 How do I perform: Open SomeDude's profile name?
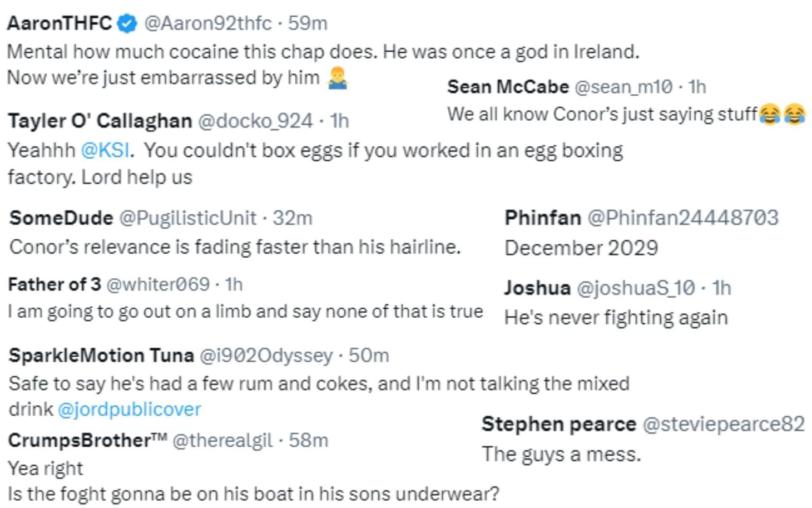[61, 218]
